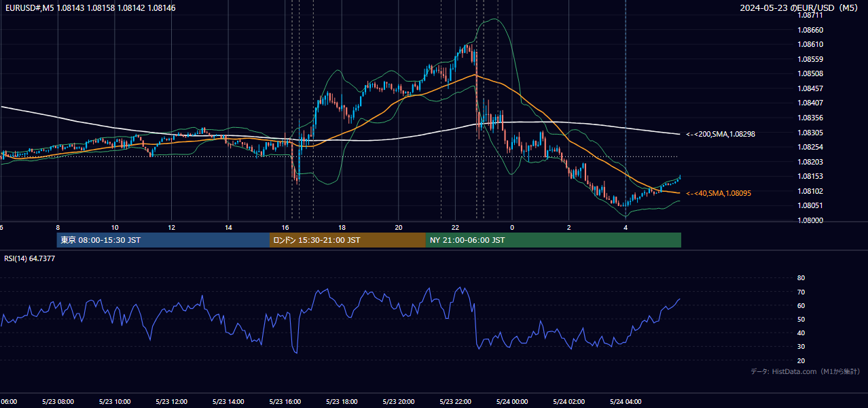
Task: Click hour label 18 above session bars
Action: pyautogui.click(x=342, y=228)
